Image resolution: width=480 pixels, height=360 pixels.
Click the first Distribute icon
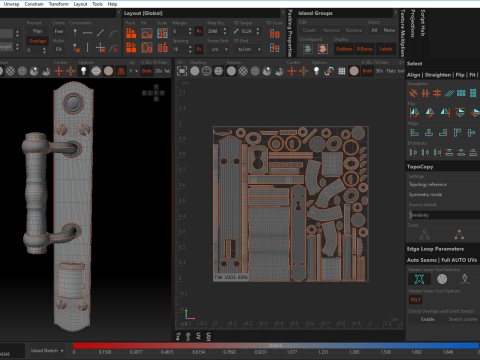point(413,152)
